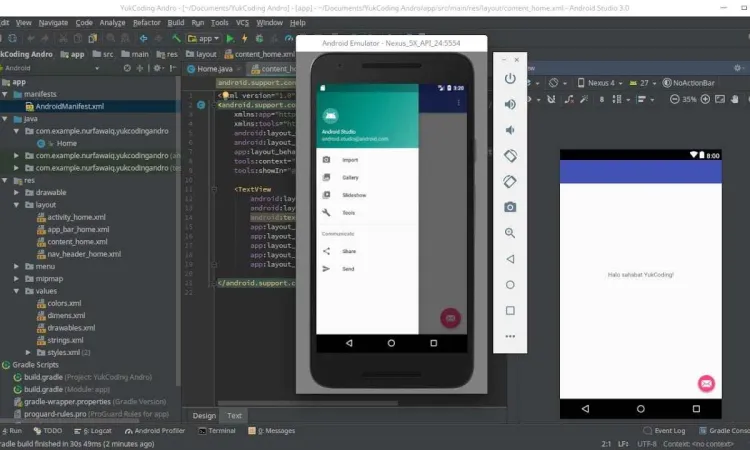Image resolution: width=750 pixels, height=450 pixels.
Task: Tap Gallery in emulator navigation drawer
Action: pyautogui.click(x=367, y=177)
